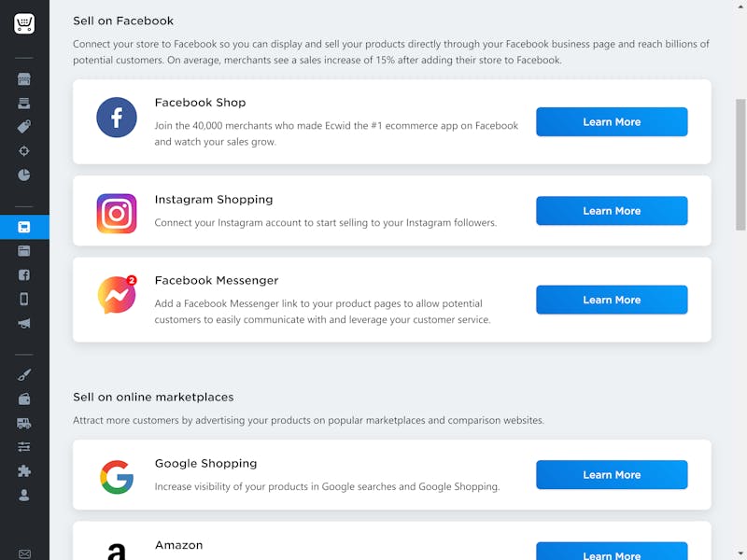Open the user profile icon in sidebar
This screenshot has height=560, width=747.
pos(24,496)
